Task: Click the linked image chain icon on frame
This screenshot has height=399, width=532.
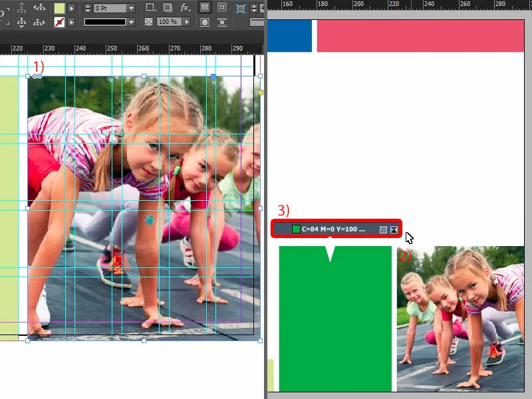Action: 37,76
